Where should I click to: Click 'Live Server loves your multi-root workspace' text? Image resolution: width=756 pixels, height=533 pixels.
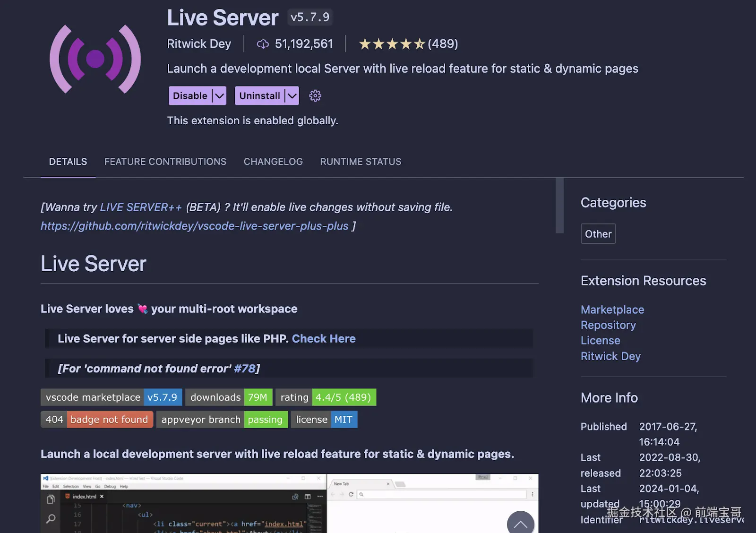click(169, 309)
